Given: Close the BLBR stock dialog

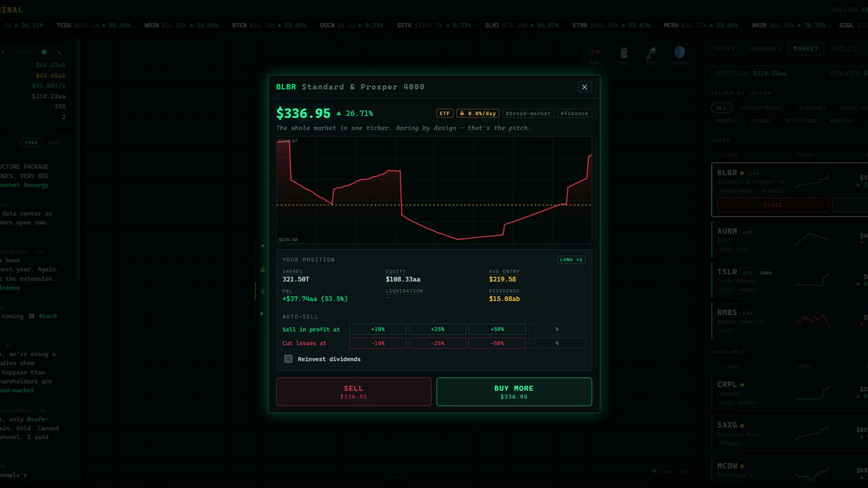Looking at the screenshot, I should pos(585,87).
